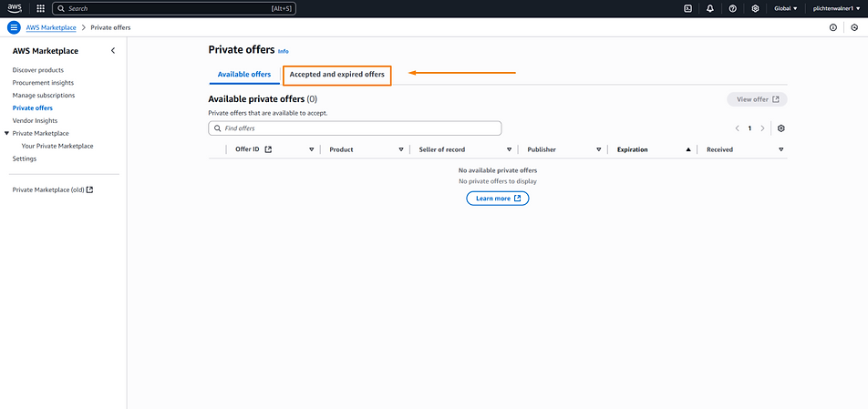This screenshot has width=868, height=409.
Task: Sort table by Offer ID
Action: [311, 149]
